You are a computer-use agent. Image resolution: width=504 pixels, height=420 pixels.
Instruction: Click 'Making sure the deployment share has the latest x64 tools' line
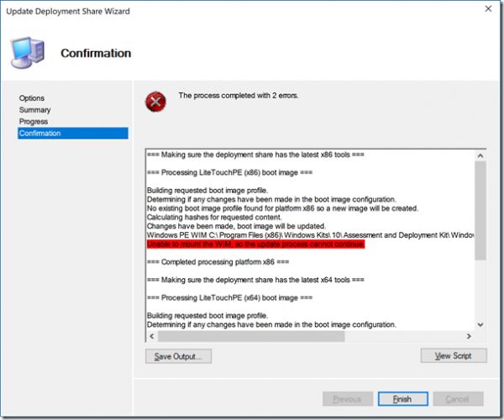pos(255,280)
